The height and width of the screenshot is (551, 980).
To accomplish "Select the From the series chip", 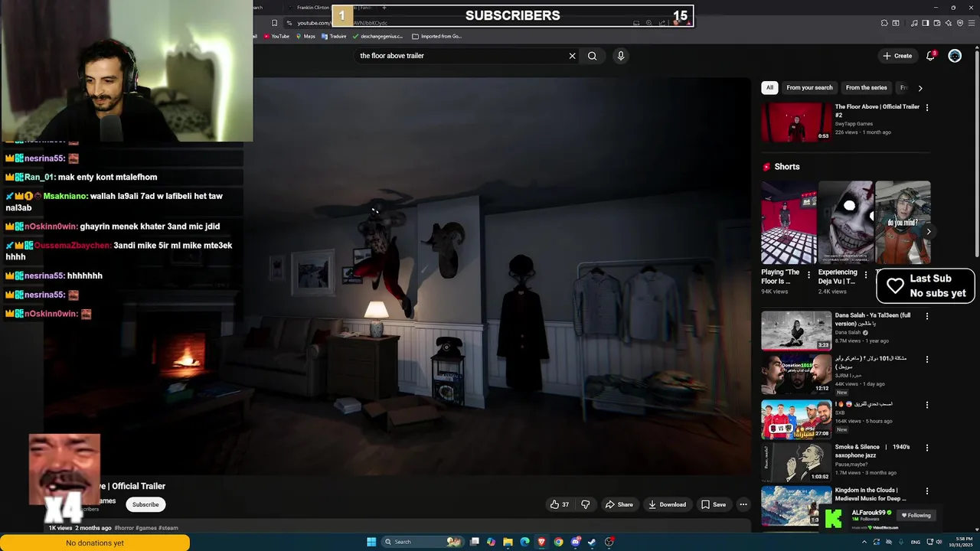I will 866,88.
